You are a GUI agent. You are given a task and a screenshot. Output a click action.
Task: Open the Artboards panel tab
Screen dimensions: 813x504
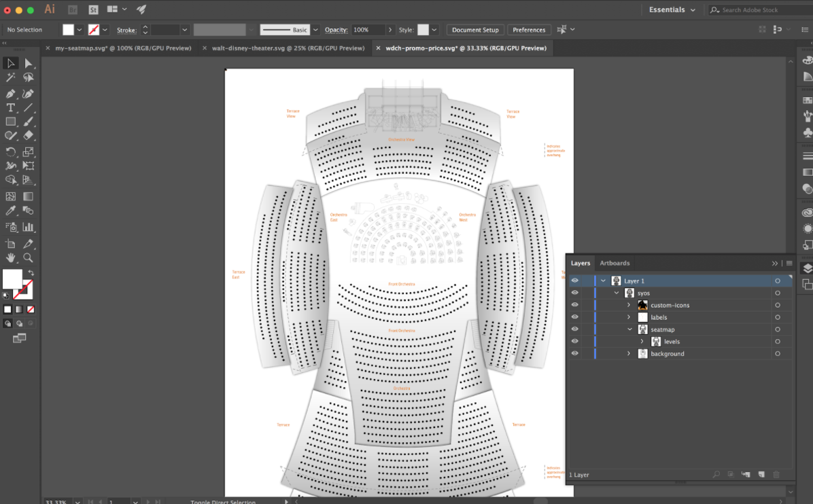(x=615, y=263)
